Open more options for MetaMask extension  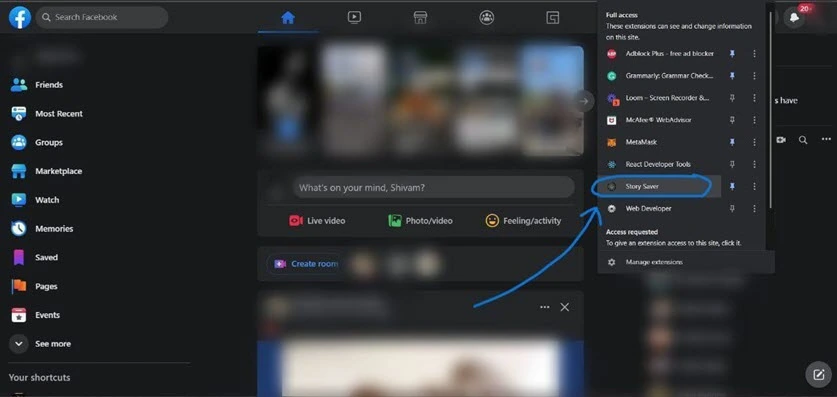click(x=754, y=142)
